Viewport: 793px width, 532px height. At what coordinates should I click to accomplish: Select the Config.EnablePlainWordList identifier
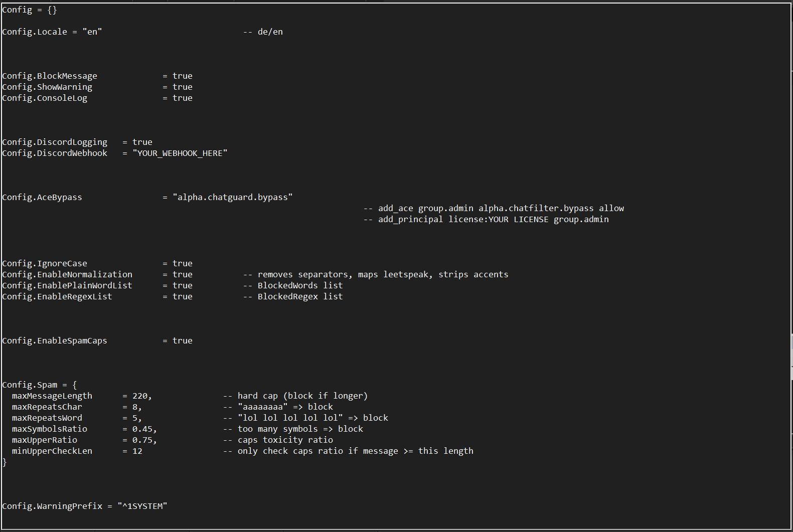(67, 285)
